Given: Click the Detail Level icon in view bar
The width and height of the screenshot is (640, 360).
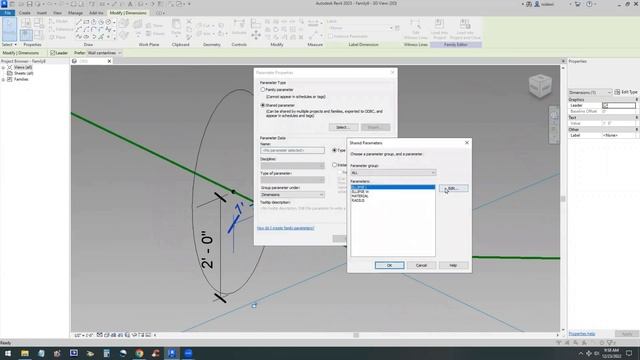Looking at the screenshot, I should 100,335.
